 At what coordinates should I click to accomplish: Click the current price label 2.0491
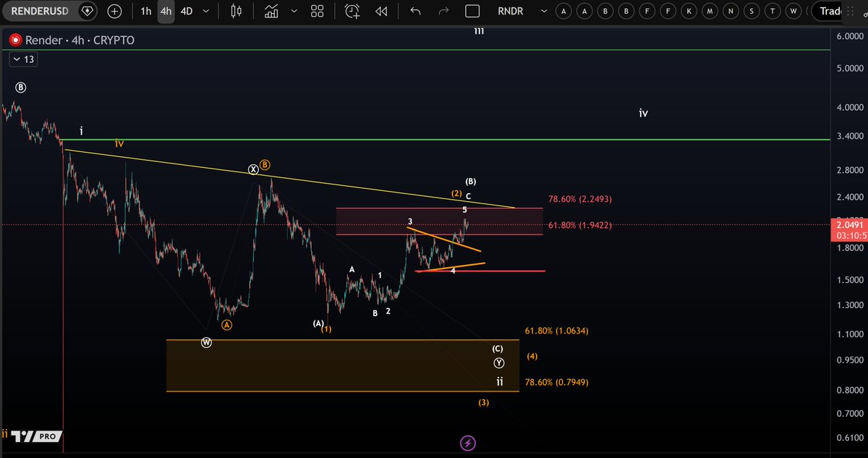coord(848,225)
